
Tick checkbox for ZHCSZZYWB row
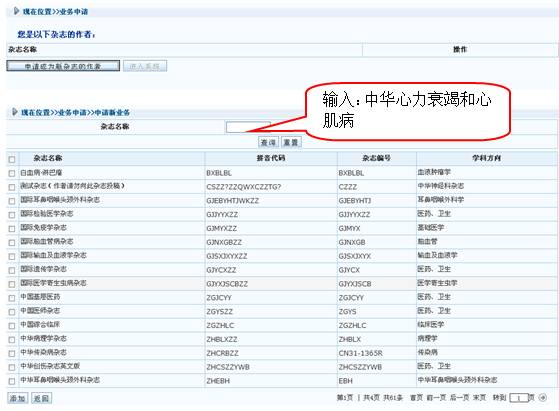click(12, 368)
